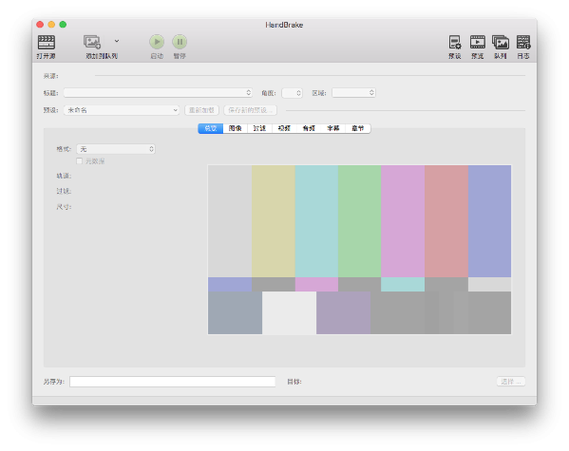The width and height of the screenshot is (569, 451).
Task: Click the yellow bar in the preview image
Action: [x=273, y=221]
